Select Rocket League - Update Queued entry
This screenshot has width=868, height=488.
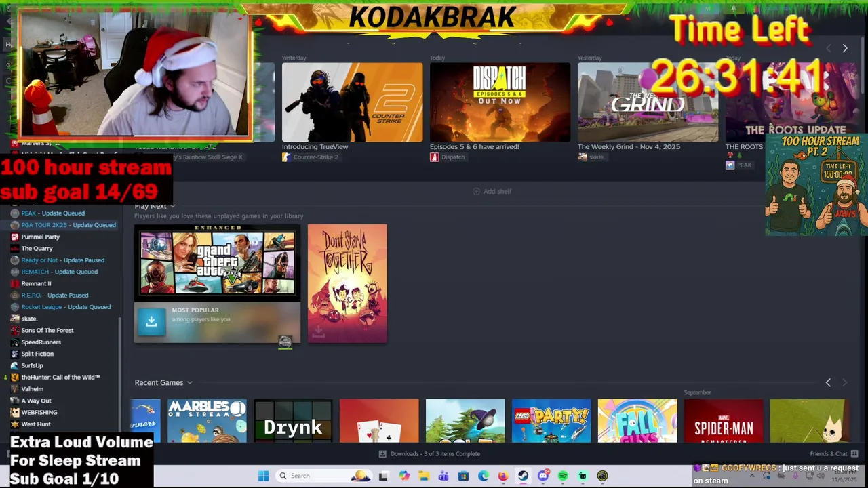pos(66,307)
